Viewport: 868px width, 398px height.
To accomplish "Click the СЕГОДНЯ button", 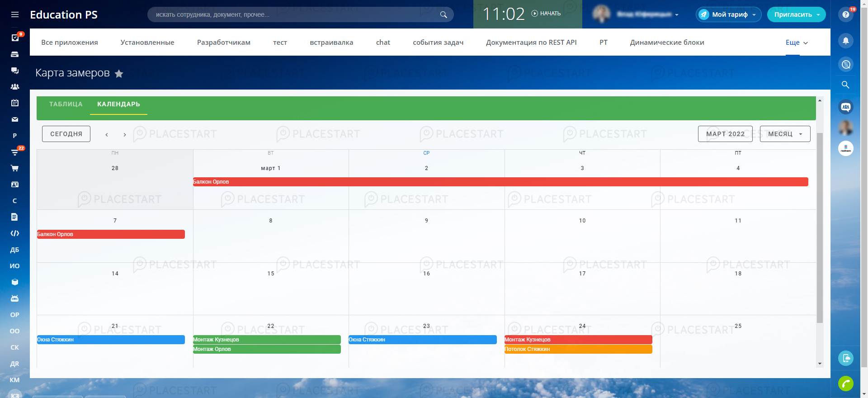I will 66,134.
